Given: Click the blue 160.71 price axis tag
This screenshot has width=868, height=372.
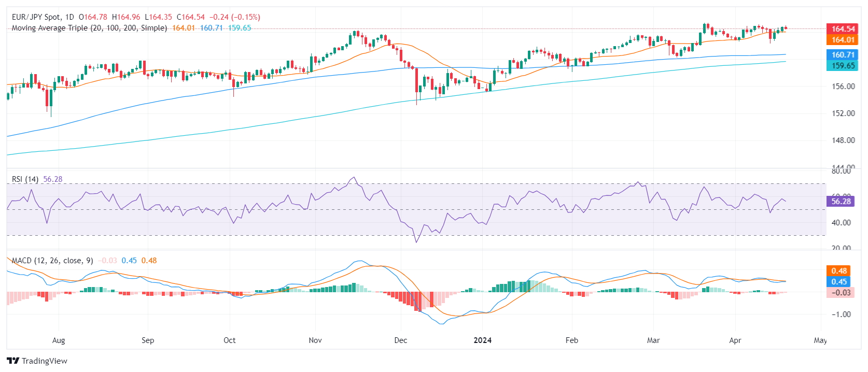Looking at the screenshot, I should coord(843,55).
